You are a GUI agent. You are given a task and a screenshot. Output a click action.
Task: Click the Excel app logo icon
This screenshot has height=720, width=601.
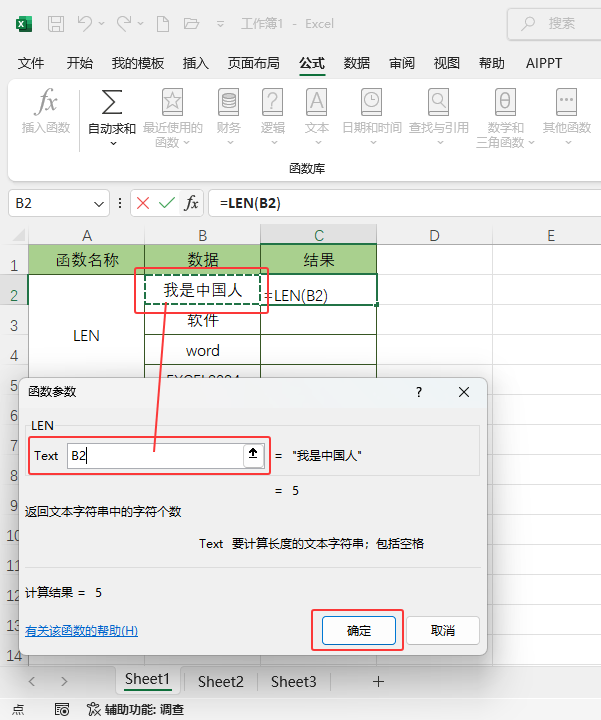[x=24, y=23]
